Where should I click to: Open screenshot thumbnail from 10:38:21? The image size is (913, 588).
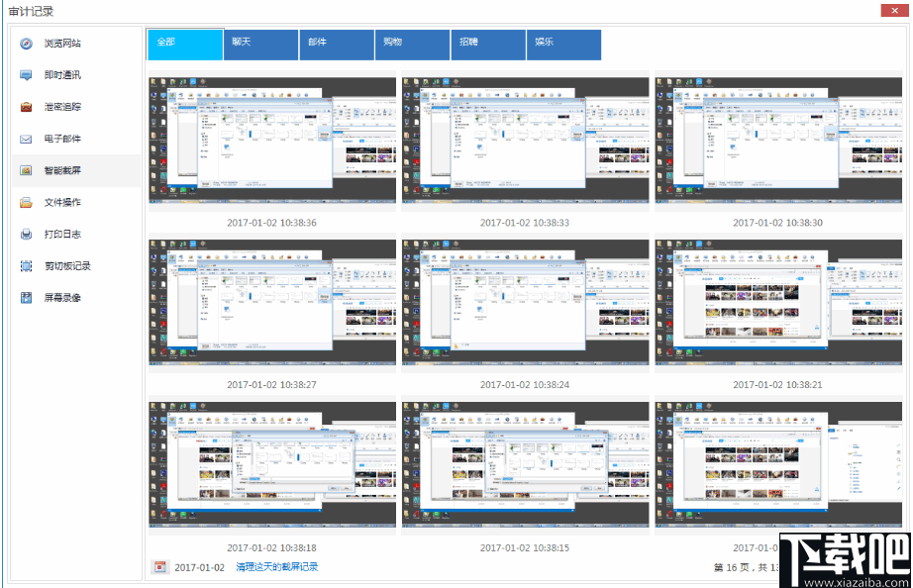(x=778, y=303)
